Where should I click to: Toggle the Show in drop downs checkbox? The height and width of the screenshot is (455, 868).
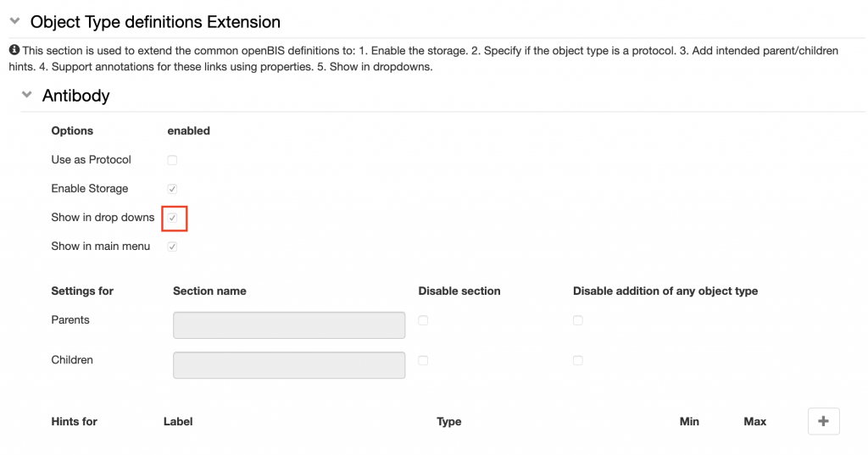[172, 218]
